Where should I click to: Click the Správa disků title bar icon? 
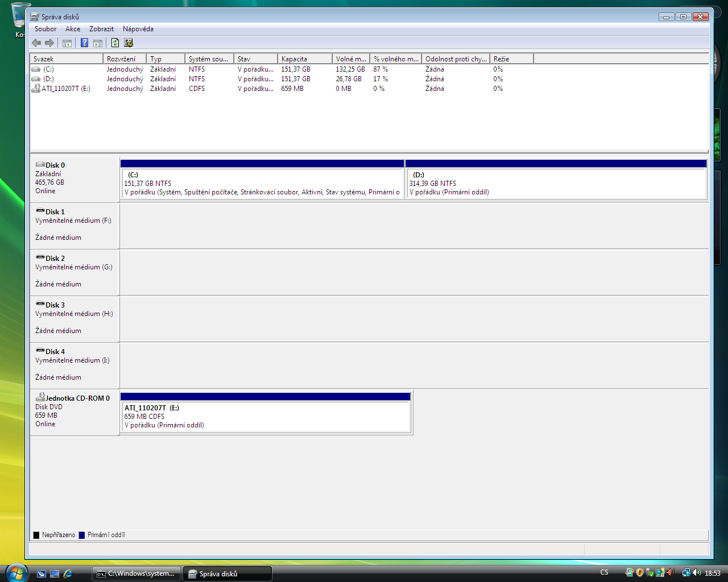point(35,17)
